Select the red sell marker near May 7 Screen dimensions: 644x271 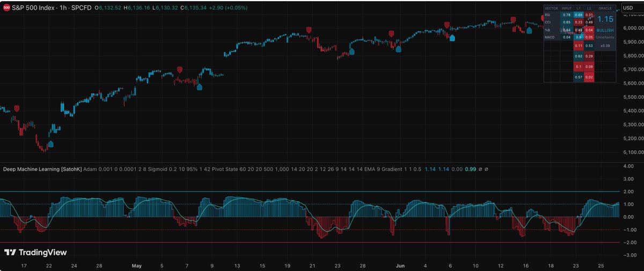pyautogui.click(x=180, y=69)
